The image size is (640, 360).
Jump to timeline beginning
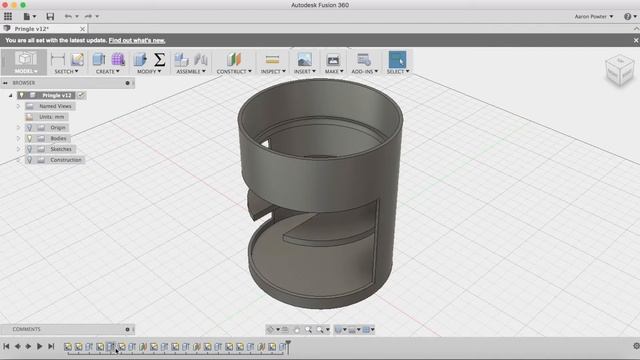coord(6,346)
